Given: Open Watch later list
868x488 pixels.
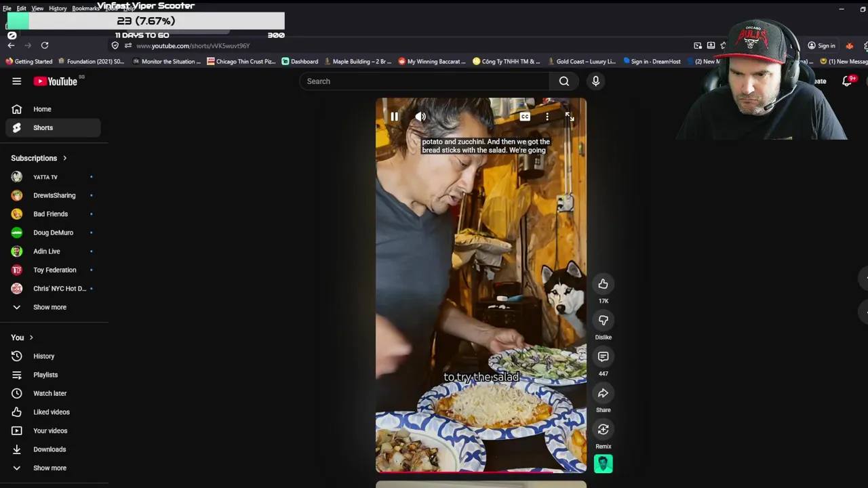Looking at the screenshot, I should point(53,393).
